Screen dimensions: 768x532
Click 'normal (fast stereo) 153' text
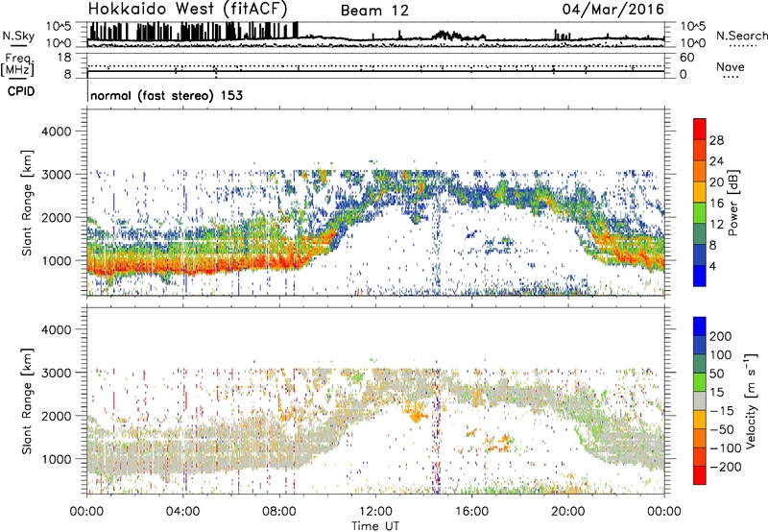click(166, 95)
